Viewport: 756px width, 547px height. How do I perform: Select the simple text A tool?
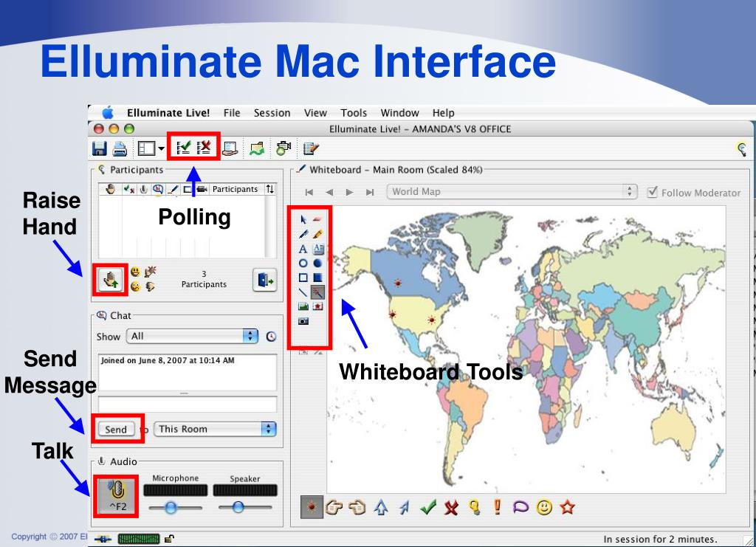[x=303, y=249]
